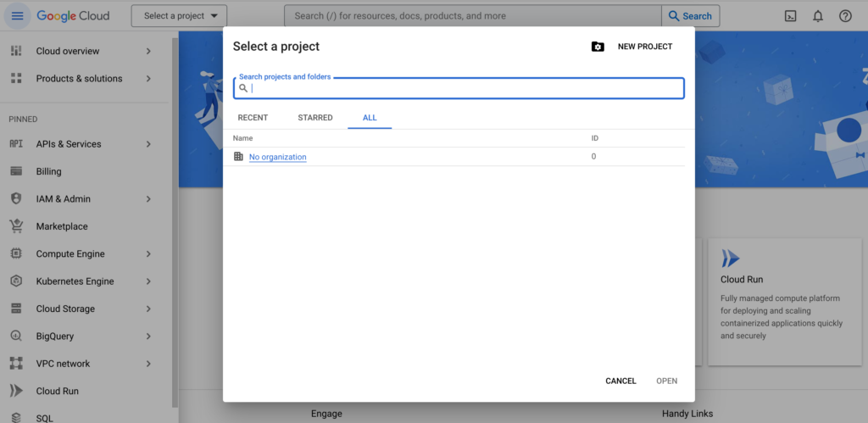Click the NEW PROJECT button

tap(632, 47)
